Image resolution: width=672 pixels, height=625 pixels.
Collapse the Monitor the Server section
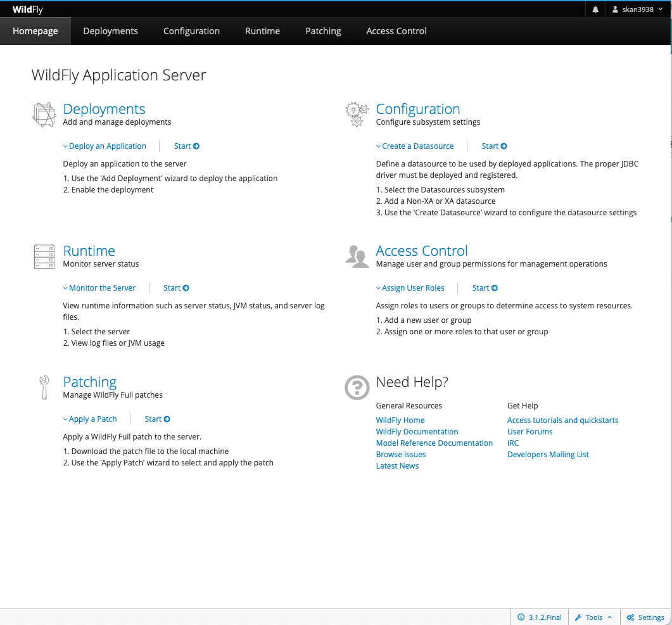pyautogui.click(x=99, y=288)
